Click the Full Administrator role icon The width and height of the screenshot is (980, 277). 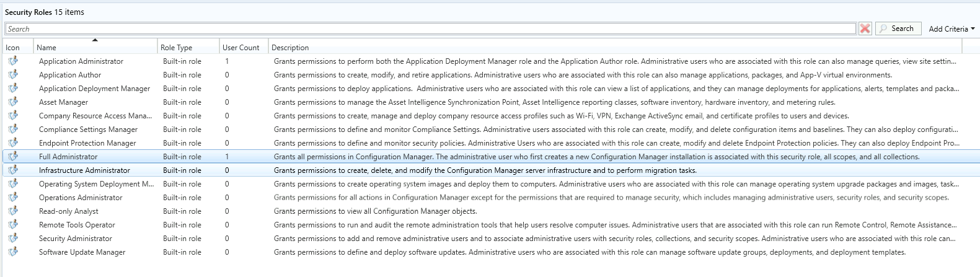[x=13, y=157]
